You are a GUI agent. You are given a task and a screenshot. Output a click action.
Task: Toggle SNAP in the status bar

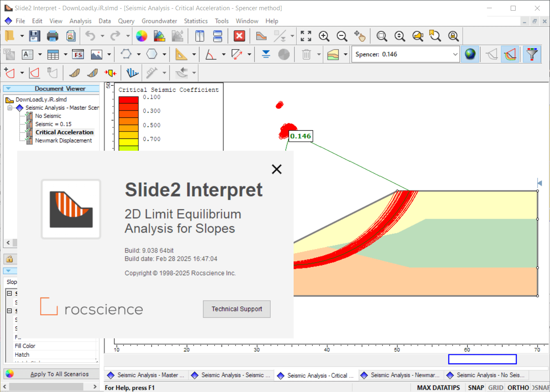click(476, 387)
